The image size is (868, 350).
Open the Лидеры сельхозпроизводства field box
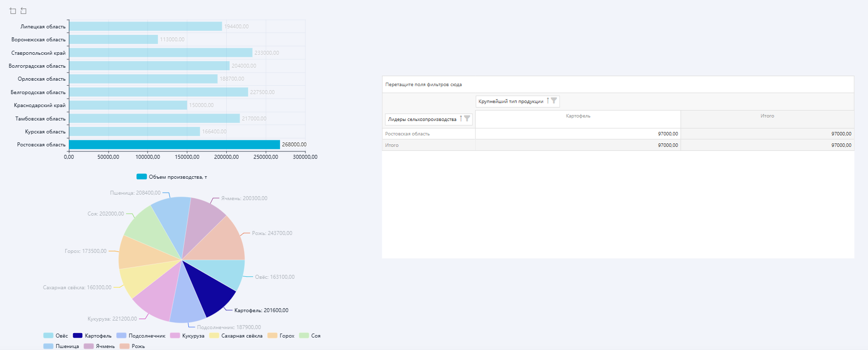422,119
